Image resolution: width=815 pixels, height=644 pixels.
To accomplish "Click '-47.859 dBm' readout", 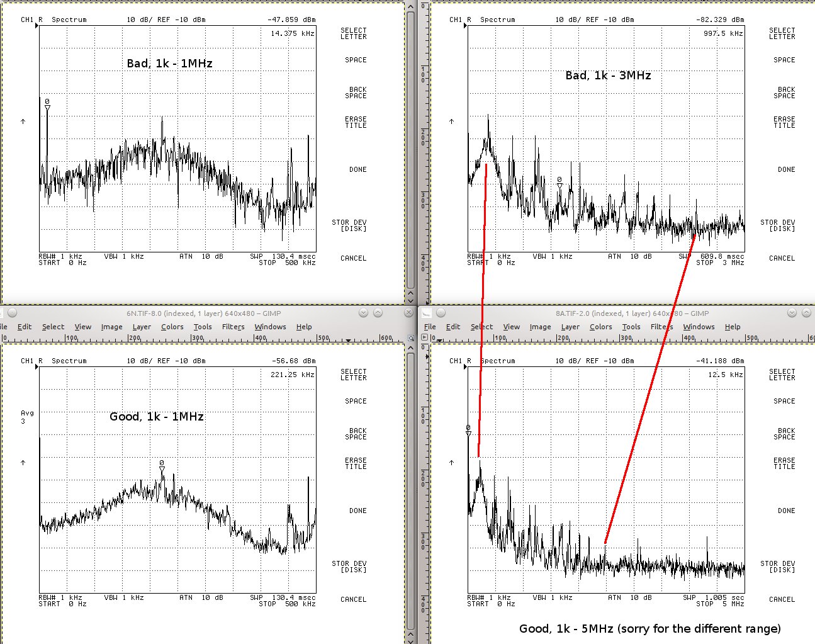I will pyautogui.click(x=291, y=20).
